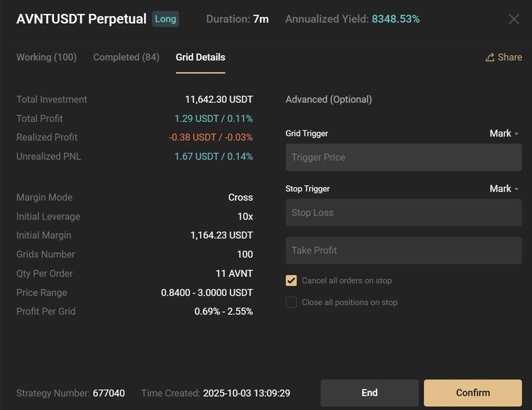This screenshot has width=532, height=410.
Task: Switch to Working (100) tab
Action: 47,57
